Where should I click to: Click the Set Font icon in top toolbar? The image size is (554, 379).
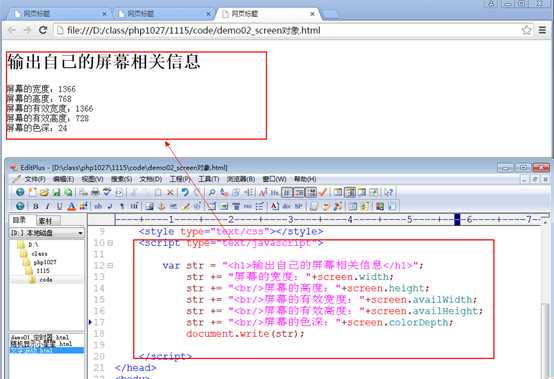coord(263,192)
